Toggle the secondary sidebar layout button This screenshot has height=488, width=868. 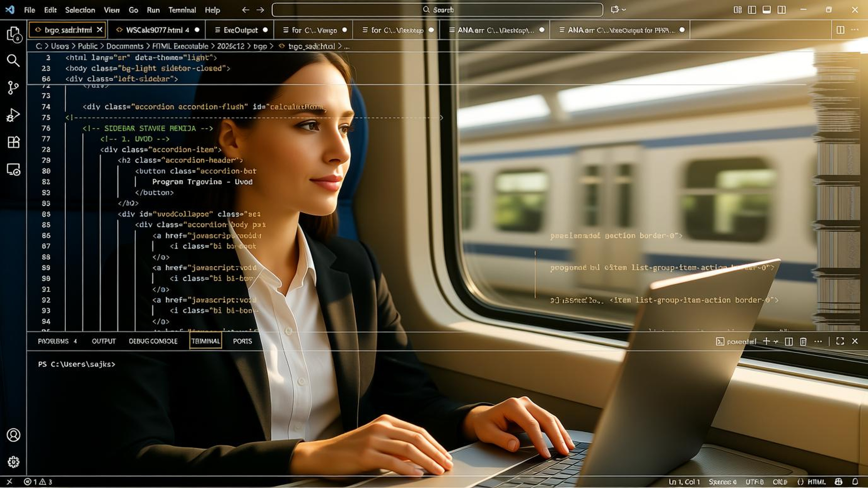(781, 10)
